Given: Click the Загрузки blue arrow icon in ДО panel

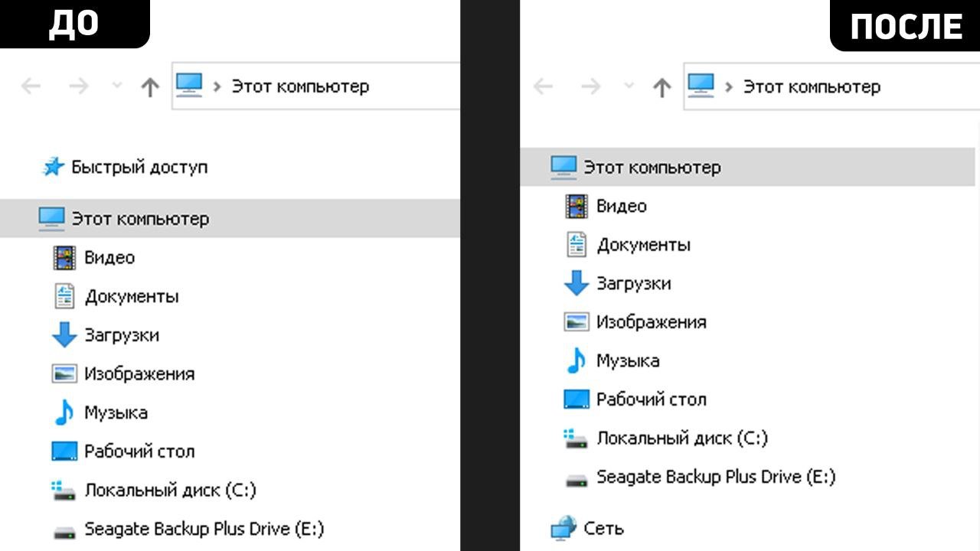Looking at the screenshot, I should point(64,334).
